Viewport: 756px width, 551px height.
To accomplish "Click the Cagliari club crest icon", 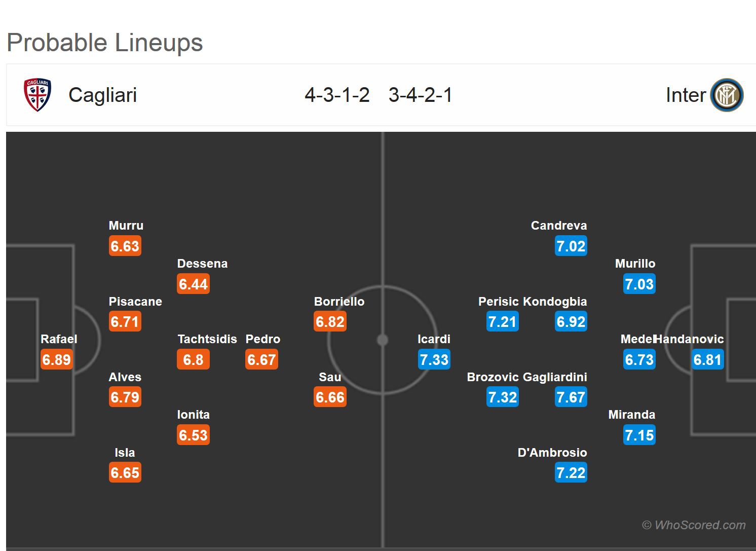I will click(37, 95).
